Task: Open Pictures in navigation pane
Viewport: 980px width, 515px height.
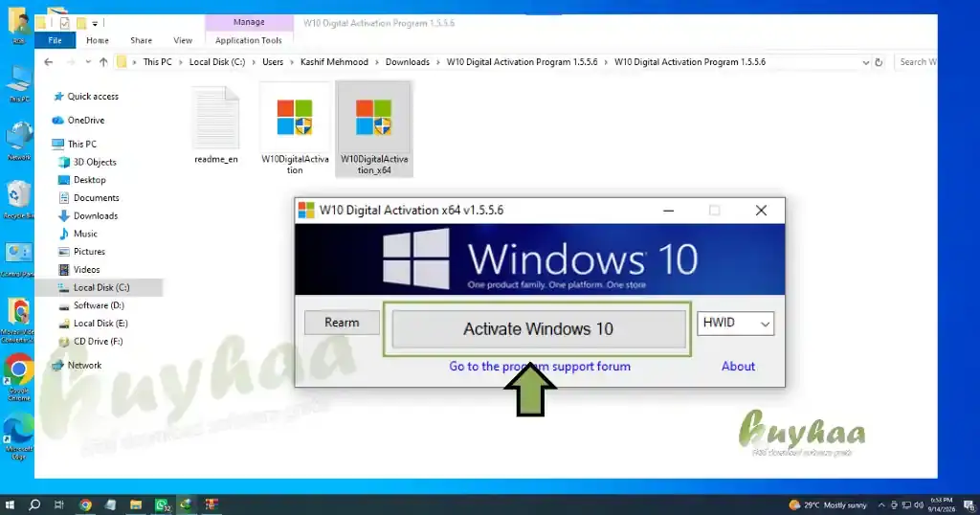Action: [81, 251]
